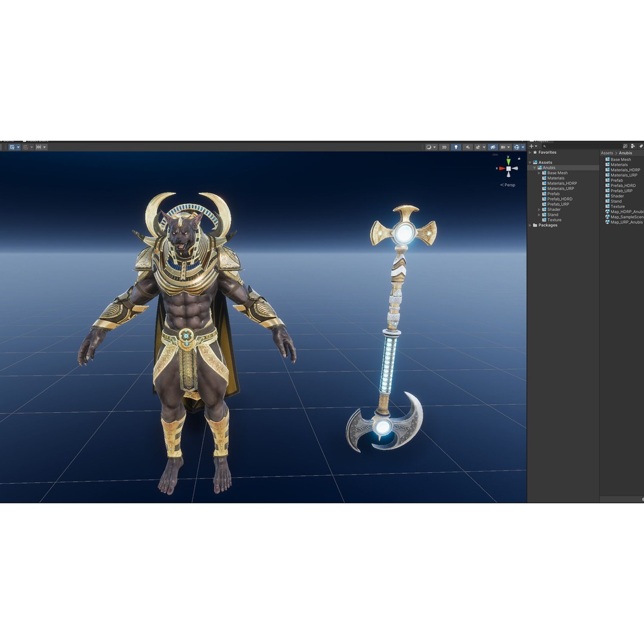Image resolution: width=644 pixels, height=644 pixels.
Task: Click the red X axis cone on gizmo
Action: 502,168
